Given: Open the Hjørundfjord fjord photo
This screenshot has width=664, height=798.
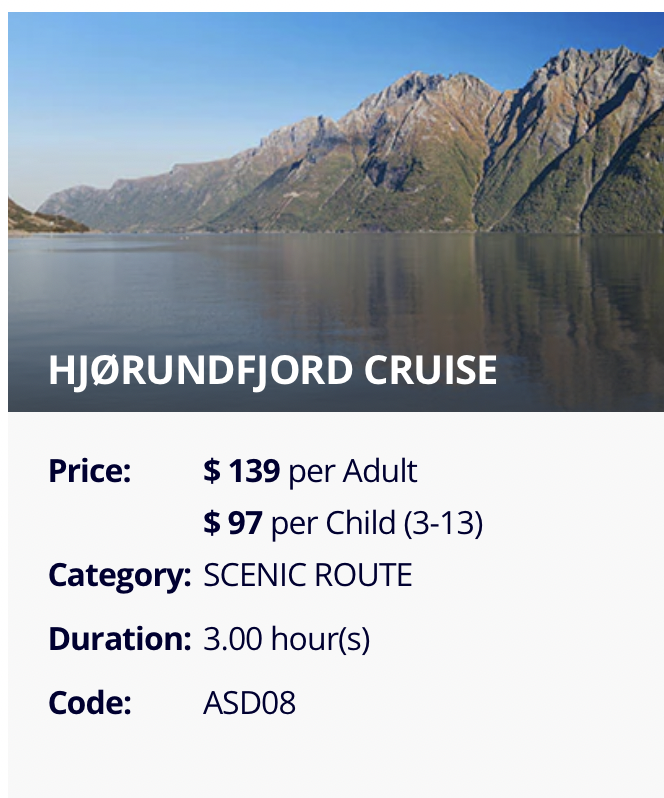Looking at the screenshot, I should click(336, 212).
